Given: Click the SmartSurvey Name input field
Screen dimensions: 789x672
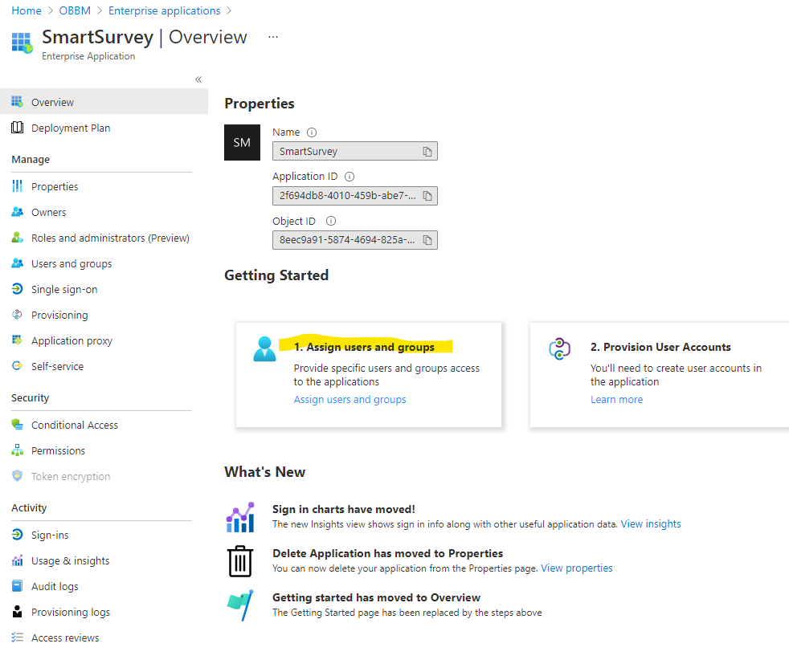Looking at the screenshot, I should point(355,152).
